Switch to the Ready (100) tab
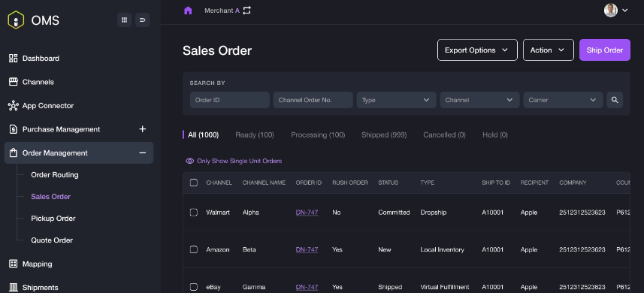 tap(255, 134)
